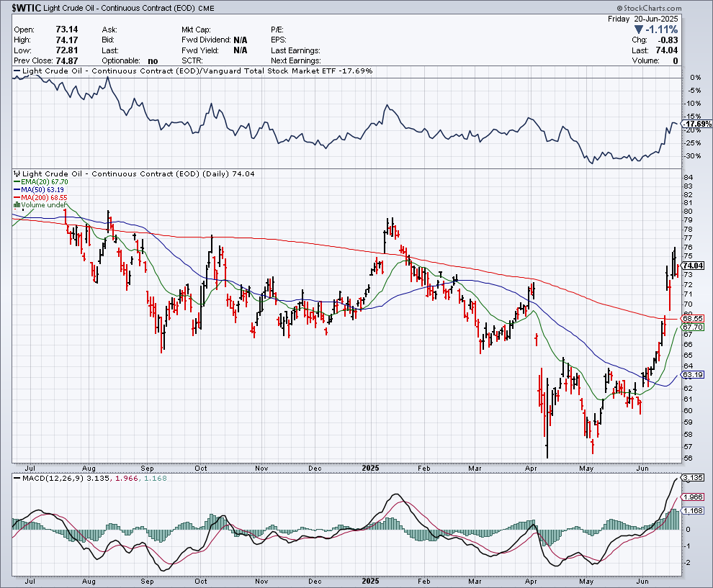The height and width of the screenshot is (588, 713).
Task: Click the SCTR label
Action: tap(192, 61)
